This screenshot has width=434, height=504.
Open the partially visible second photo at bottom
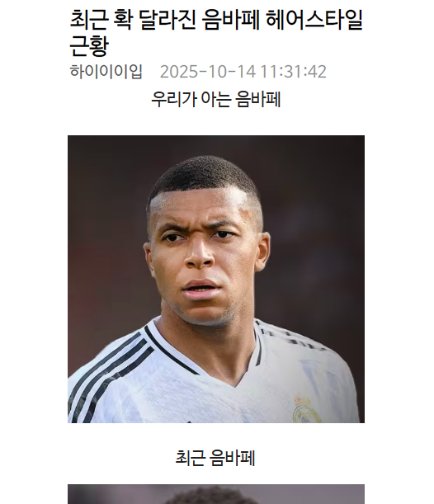pos(216,494)
